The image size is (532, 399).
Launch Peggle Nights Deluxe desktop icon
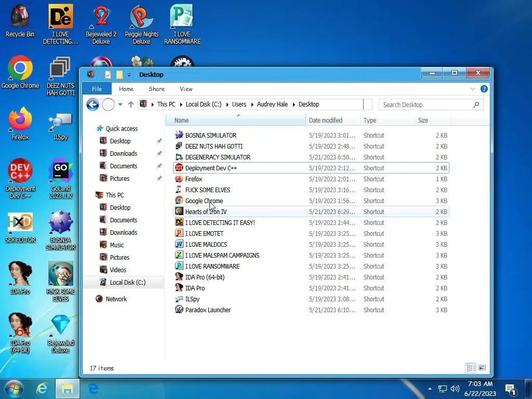coord(141,24)
